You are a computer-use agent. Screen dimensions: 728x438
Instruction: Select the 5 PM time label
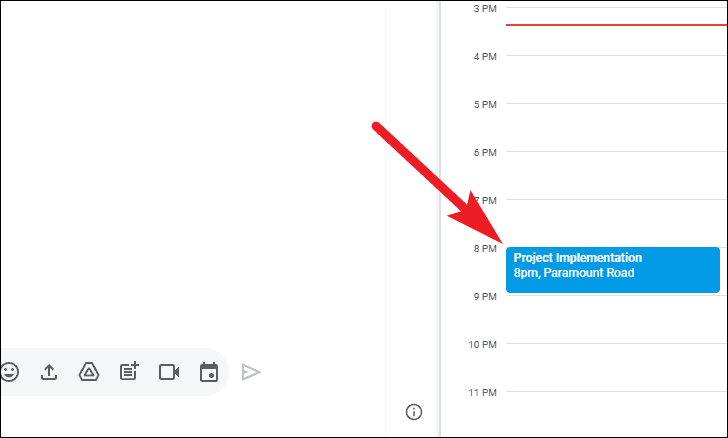pos(485,105)
